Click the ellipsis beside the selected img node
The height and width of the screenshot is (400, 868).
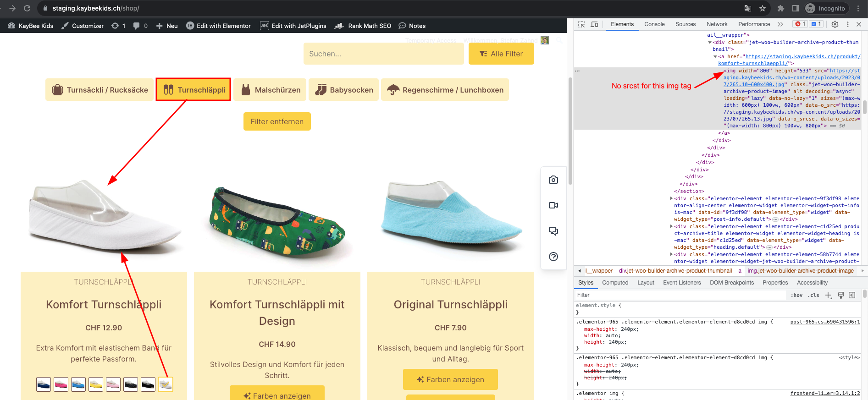tap(577, 71)
